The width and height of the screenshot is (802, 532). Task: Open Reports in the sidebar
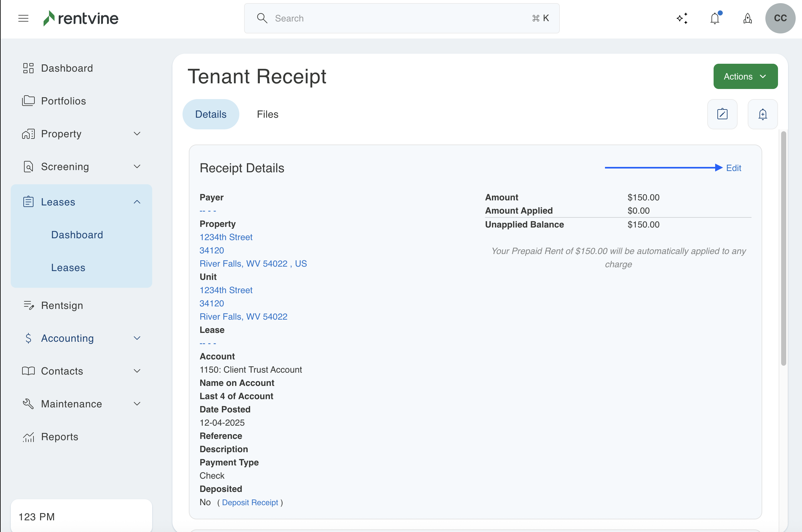pos(60,437)
